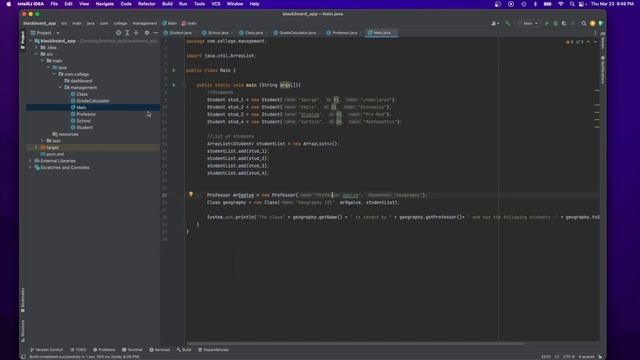The width and height of the screenshot is (640, 360).
Task: Open the Problems tool window
Action: point(104,350)
